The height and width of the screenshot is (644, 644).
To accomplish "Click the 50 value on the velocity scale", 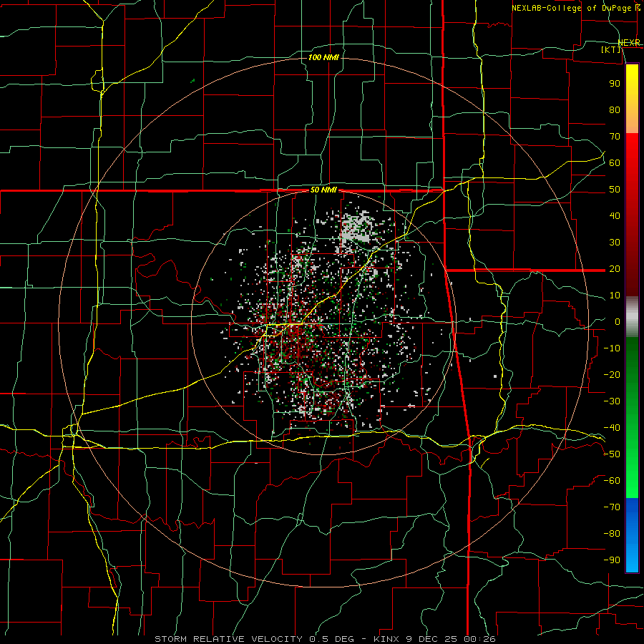I will (615, 190).
